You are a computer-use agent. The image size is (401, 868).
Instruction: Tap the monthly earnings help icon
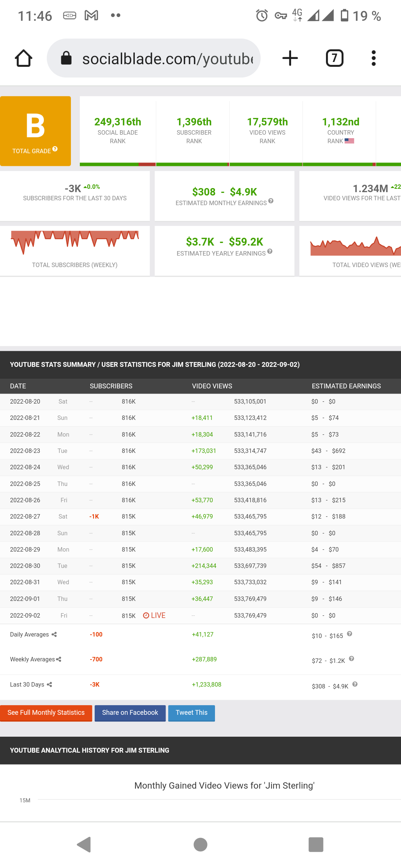271,201
